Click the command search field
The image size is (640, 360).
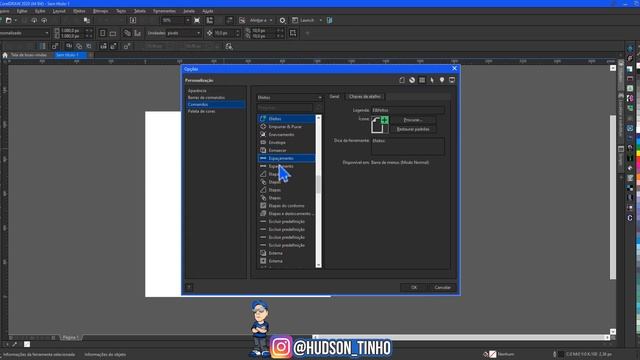(x=285, y=108)
